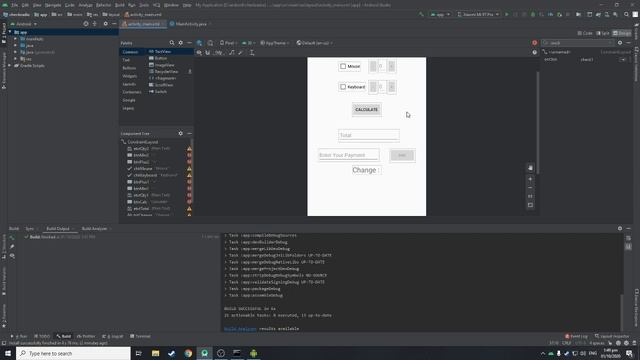Open Search Everywhere magnifier in main toolbar
The width and height of the screenshot is (640, 360).
pos(626,14)
